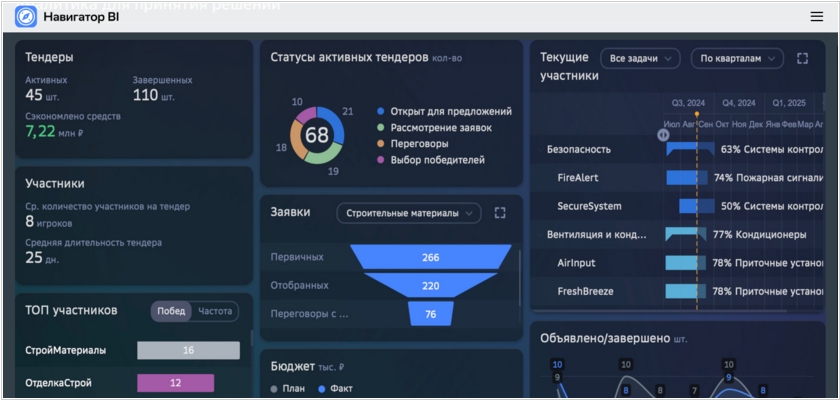The width and height of the screenshot is (840, 400).
Task: Open the Строительные материалы dropdown
Action: coord(408,213)
